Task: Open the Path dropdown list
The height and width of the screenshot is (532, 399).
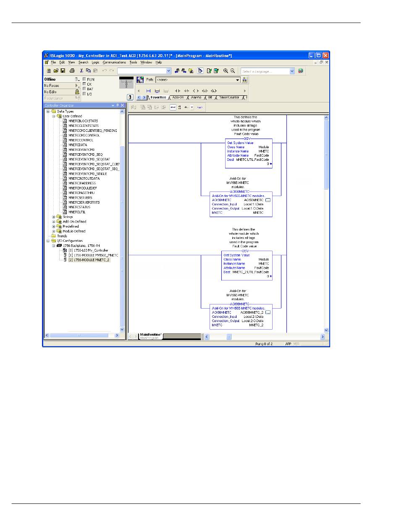Action: (238, 80)
